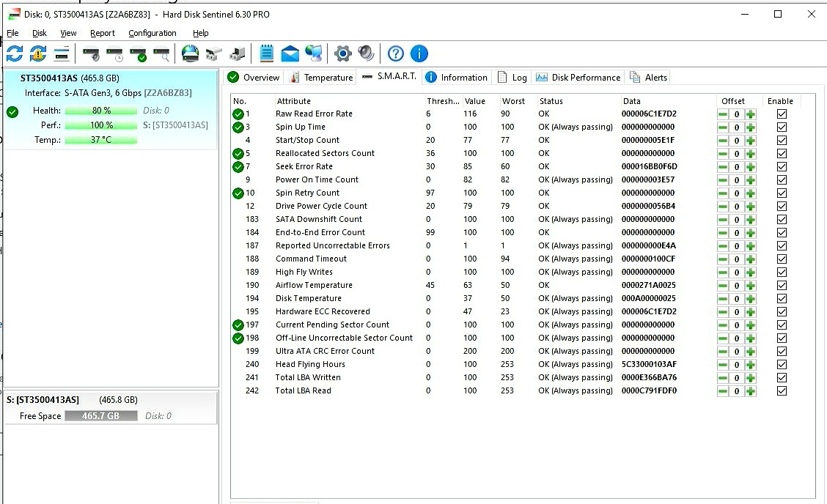Screen dimensions: 827x504
Task: Click green plus offset for Seek Error Rate
Action: pos(751,166)
